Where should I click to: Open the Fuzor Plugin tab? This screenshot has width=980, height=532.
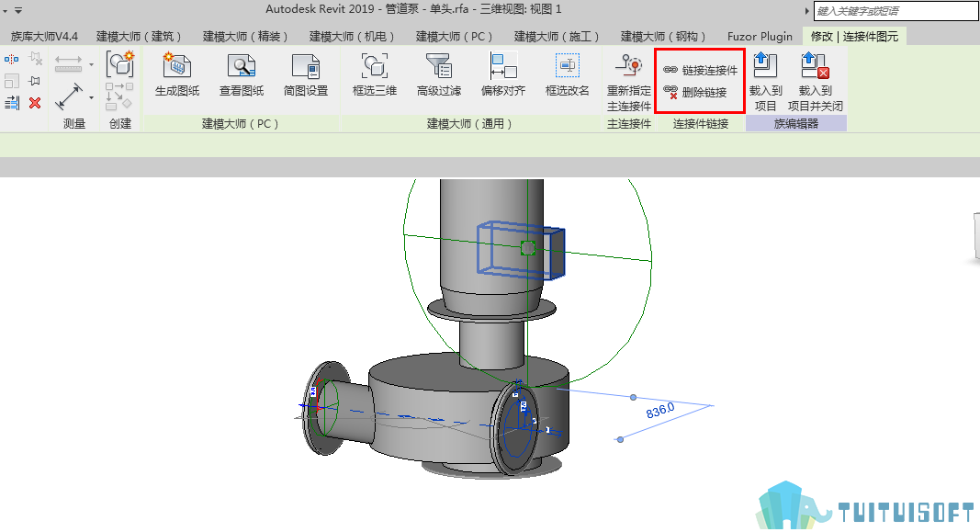click(x=760, y=36)
